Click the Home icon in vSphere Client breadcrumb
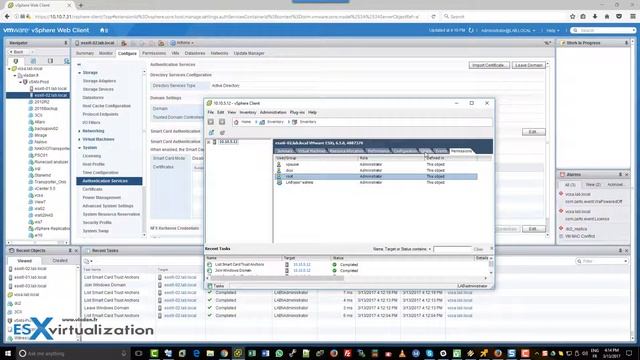Image resolution: width=640 pixels, height=360 pixels. (x=236, y=122)
